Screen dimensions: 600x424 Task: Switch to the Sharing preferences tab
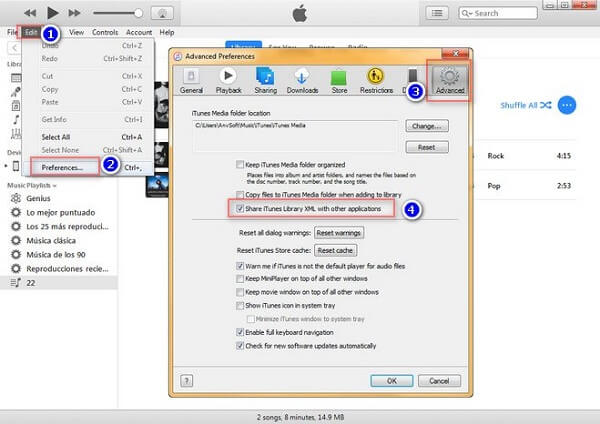(x=266, y=81)
